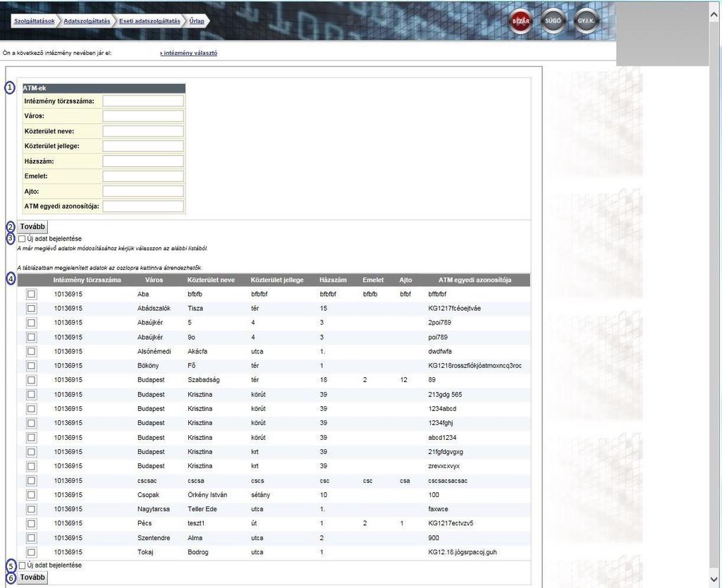Image resolution: width=722 pixels, height=588 pixels.
Task: Click the red BEZÁR round button
Action: [x=520, y=20]
